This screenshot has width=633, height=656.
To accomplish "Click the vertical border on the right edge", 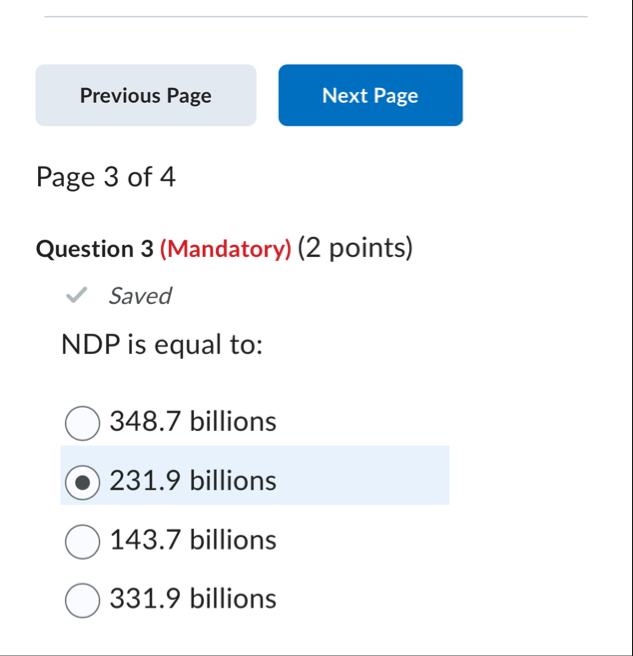I will (632, 328).
